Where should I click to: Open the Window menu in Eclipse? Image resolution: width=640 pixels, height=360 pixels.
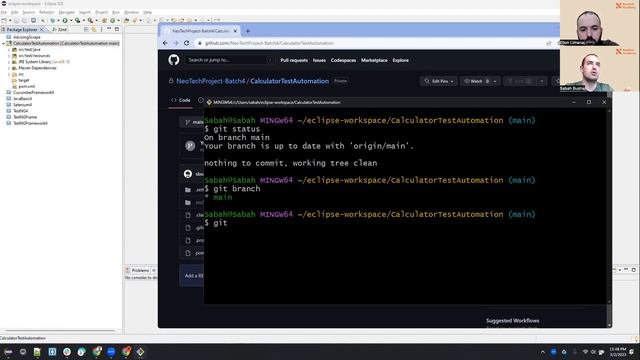click(x=131, y=13)
